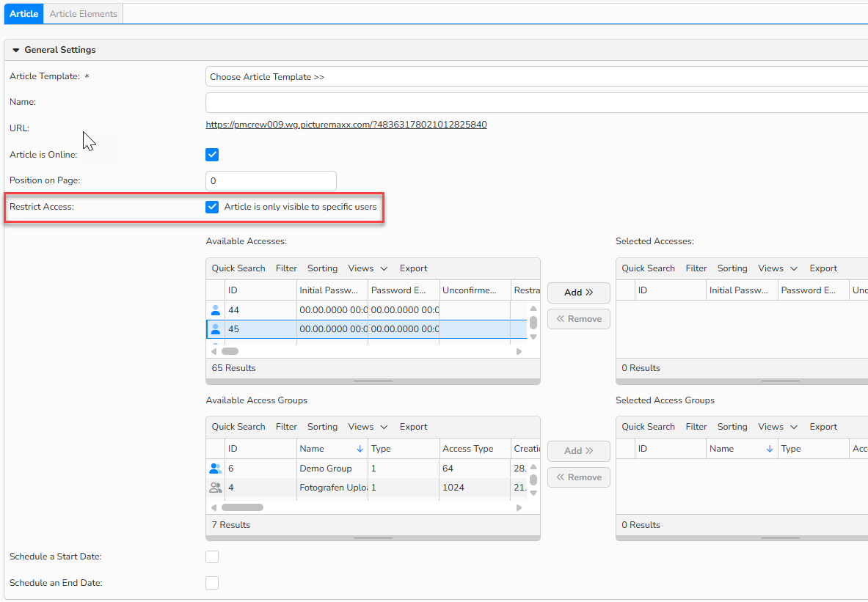Select ID cell 44 in Available Accesses
This screenshot has height=602, width=868.
tap(260, 310)
